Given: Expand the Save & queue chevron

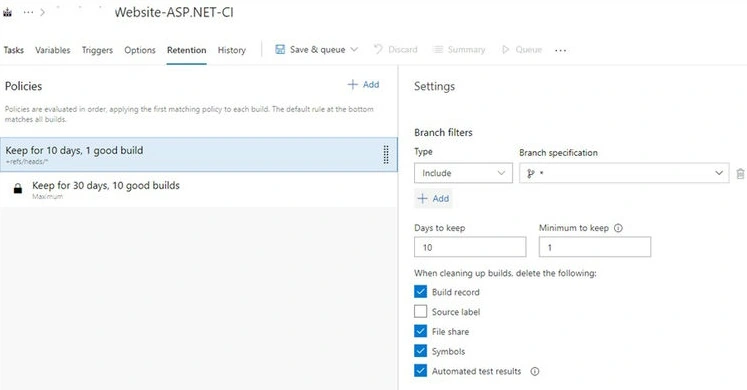Looking at the screenshot, I should tap(354, 50).
